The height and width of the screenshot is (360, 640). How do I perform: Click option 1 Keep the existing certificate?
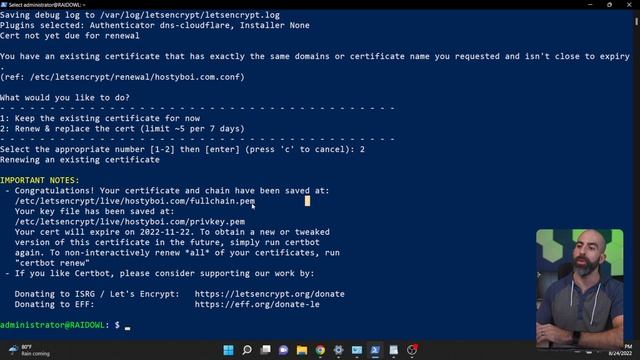pos(100,118)
